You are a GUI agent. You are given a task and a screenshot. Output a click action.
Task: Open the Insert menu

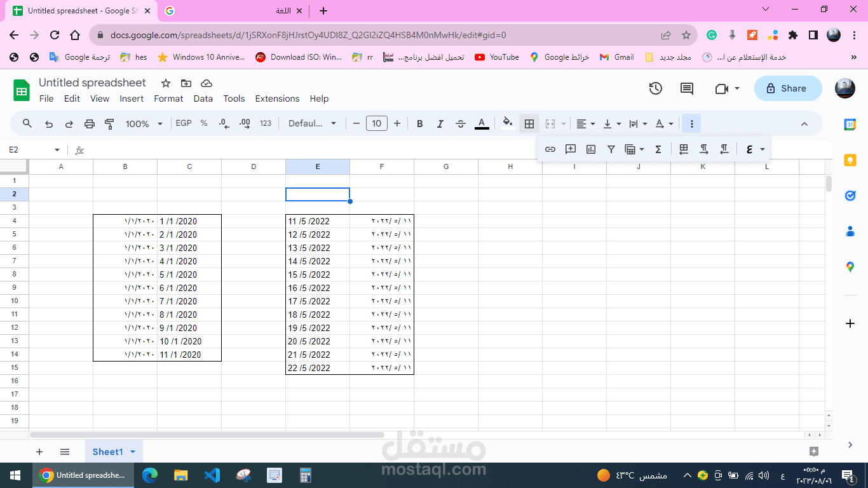(132, 98)
